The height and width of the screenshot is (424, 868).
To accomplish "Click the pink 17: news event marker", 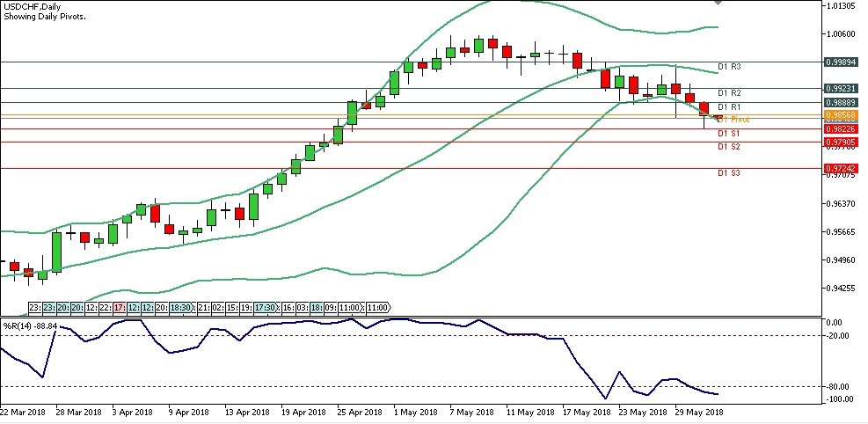I will (x=120, y=307).
